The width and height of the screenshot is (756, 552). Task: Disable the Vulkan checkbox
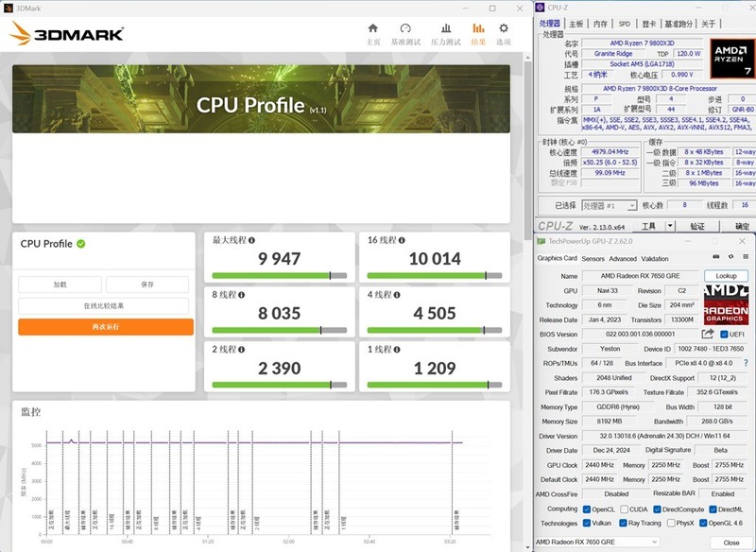point(588,522)
